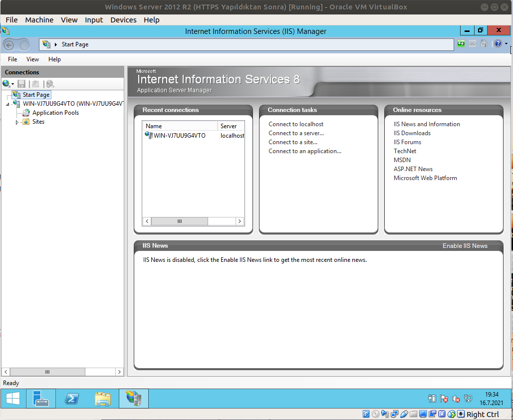Click right scroll arrow of Recent connections list
Viewport: 513px width, 420px height.
pos(240,221)
